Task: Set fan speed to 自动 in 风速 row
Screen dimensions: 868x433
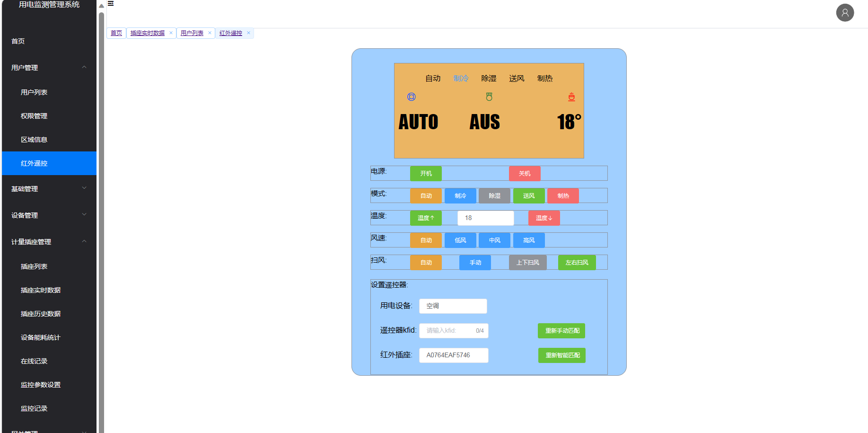Action: pos(426,240)
